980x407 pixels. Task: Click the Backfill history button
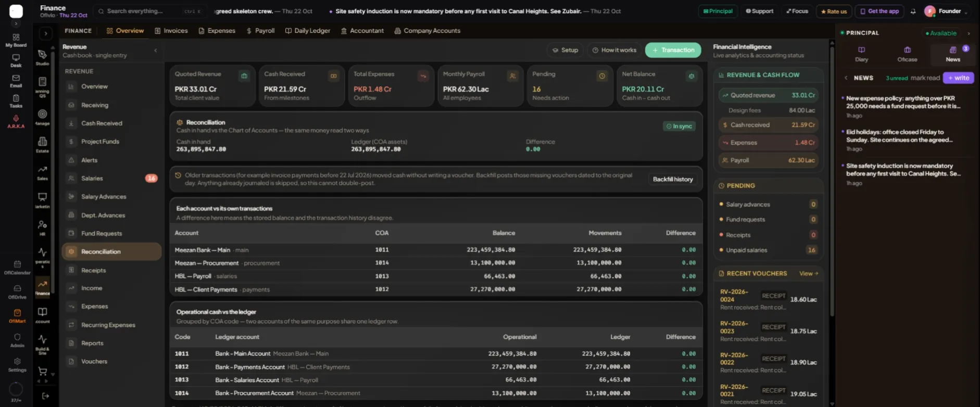(673, 179)
